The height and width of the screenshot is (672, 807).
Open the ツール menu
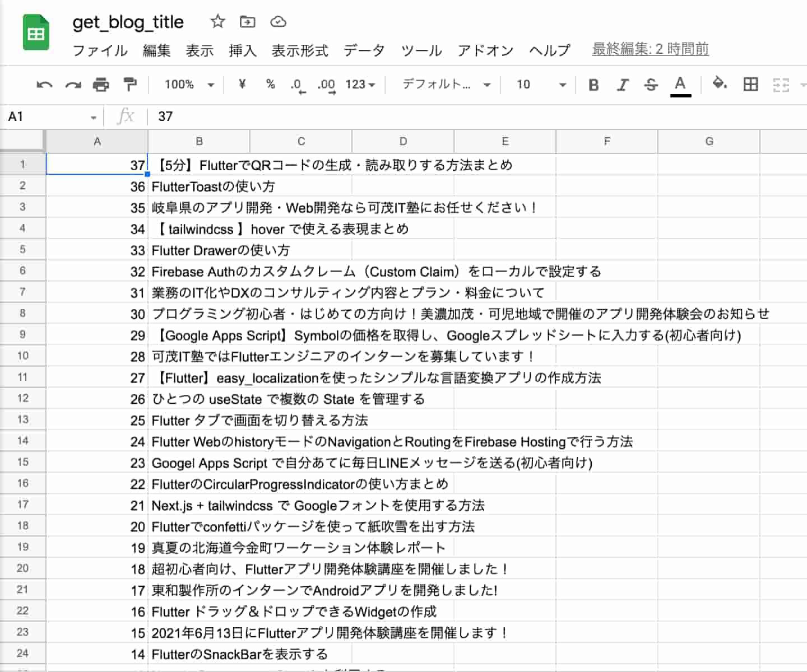click(421, 50)
